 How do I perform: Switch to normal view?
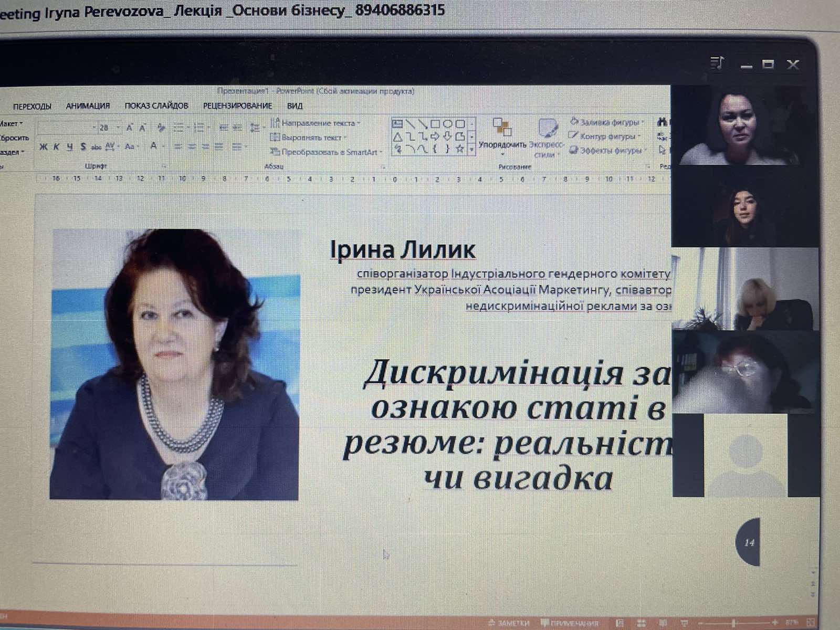(x=619, y=623)
